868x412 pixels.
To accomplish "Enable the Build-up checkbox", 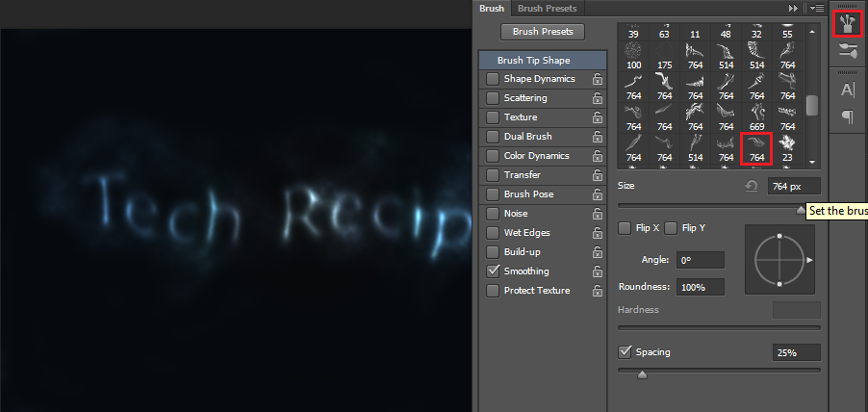I will pyautogui.click(x=493, y=252).
